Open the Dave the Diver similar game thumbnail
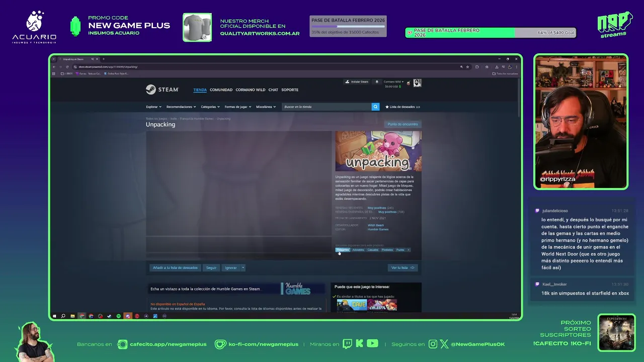The image size is (644, 362). [352, 305]
